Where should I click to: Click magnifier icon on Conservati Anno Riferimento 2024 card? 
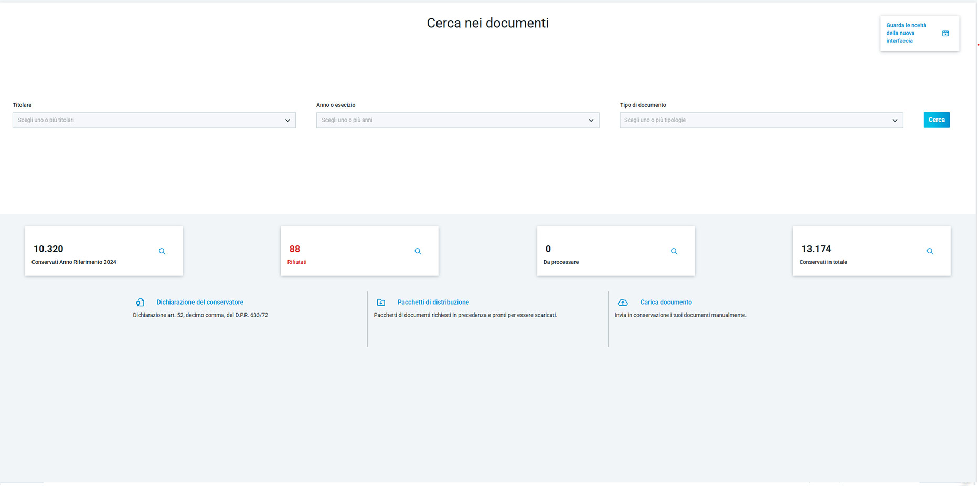click(162, 252)
